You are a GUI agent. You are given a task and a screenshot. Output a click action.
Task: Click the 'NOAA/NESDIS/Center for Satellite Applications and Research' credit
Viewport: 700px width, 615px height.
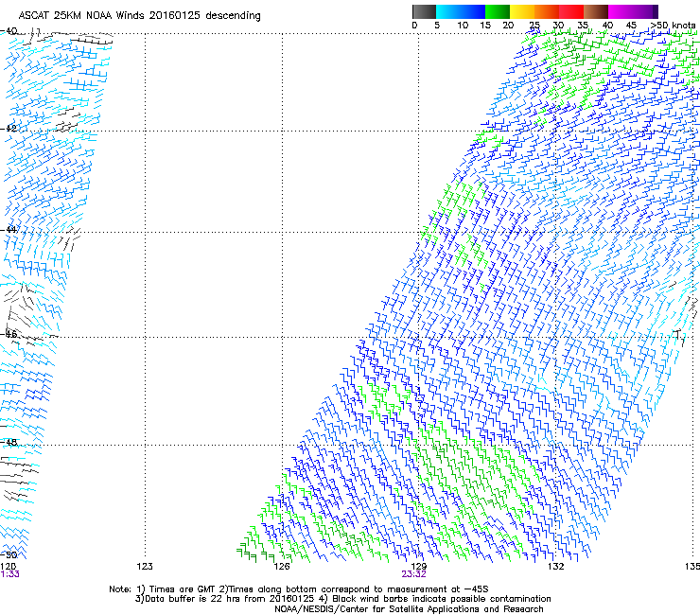pos(409,609)
